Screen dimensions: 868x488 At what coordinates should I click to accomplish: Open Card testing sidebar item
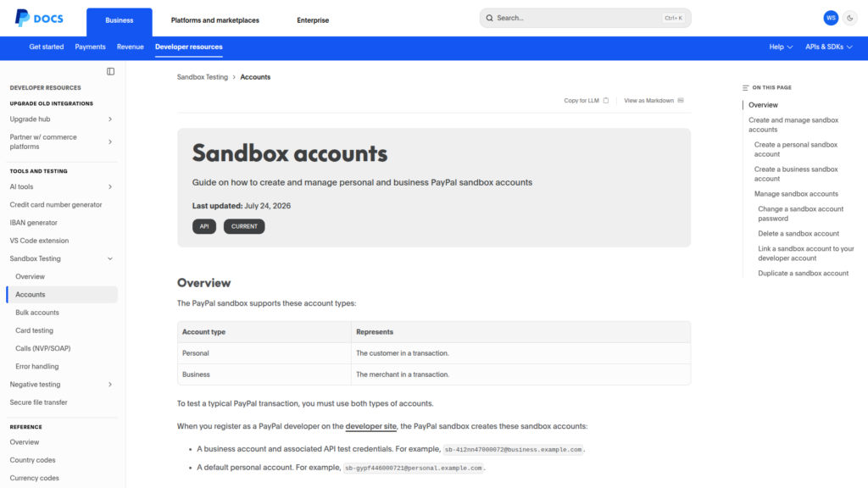click(x=34, y=331)
